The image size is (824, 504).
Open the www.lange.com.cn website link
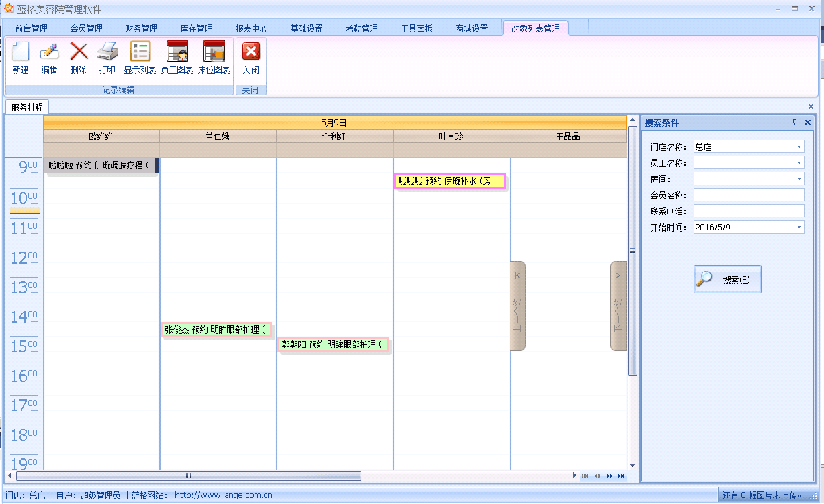(x=223, y=496)
